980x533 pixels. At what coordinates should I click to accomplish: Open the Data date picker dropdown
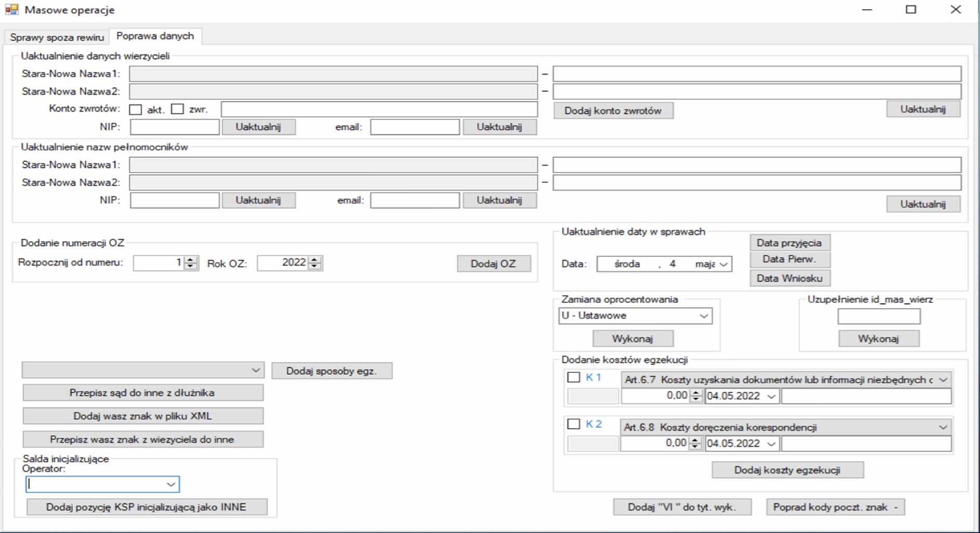[723, 264]
